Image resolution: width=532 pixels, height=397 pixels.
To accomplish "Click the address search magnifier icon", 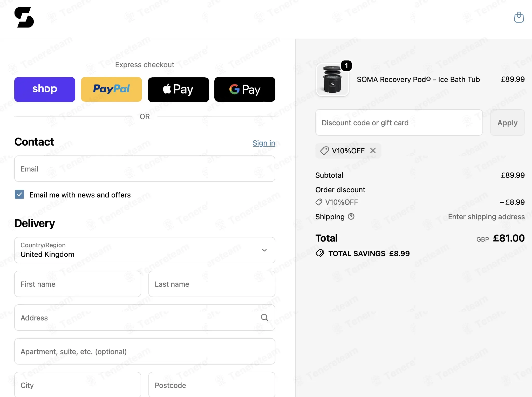I will 264,317.
